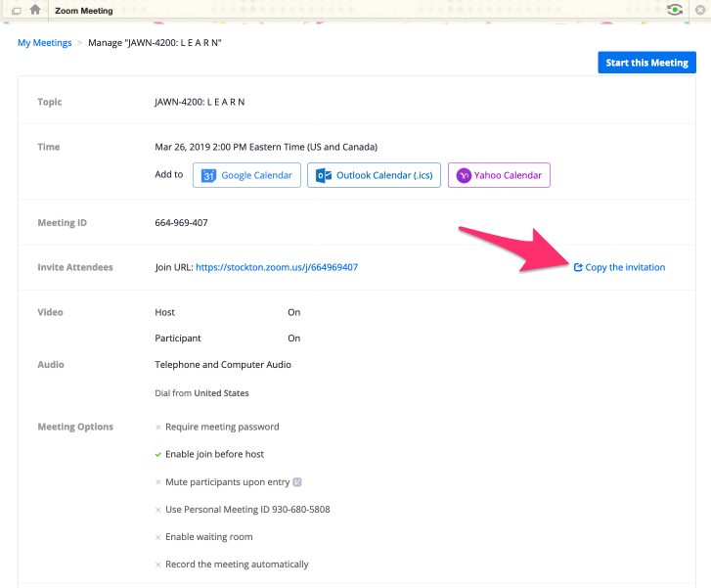Add meeting to Google Calendar
The image size is (711, 588).
pyautogui.click(x=246, y=175)
